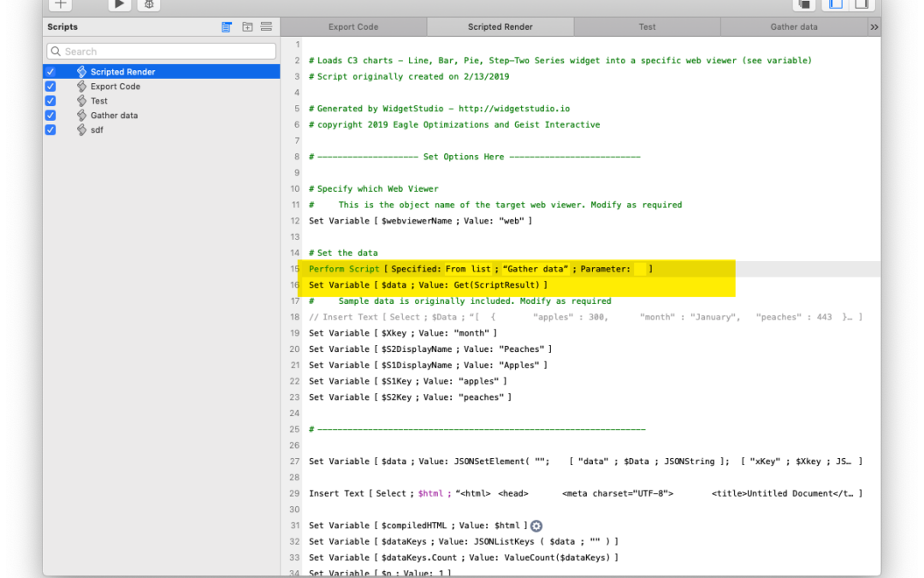Click the "Generated by WidgetStudio" comment line
Viewport: 924px width, 578px height.
point(440,109)
